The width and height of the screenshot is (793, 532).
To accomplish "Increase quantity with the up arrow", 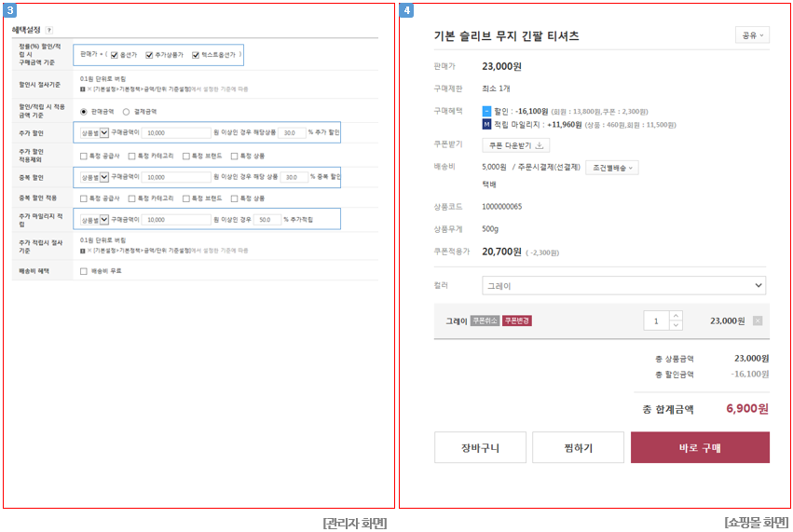I will click(677, 316).
